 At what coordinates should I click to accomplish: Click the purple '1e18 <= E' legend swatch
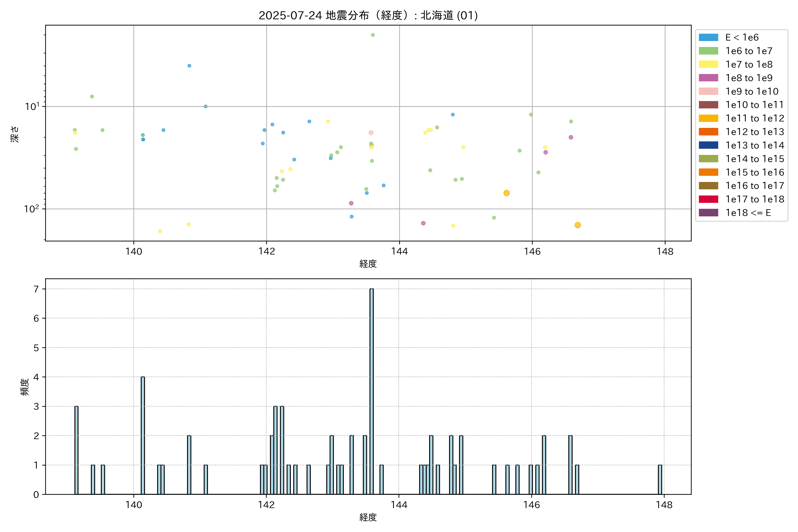(x=708, y=213)
